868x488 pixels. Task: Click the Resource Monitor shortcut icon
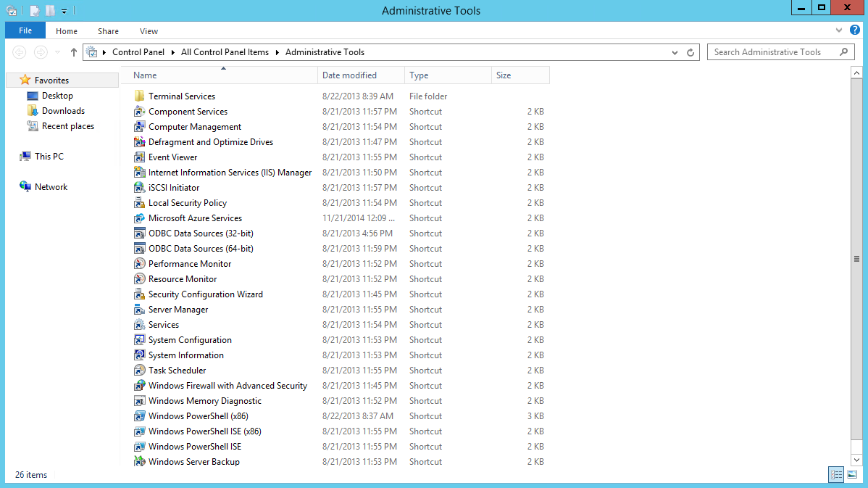pyautogui.click(x=140, y=279)
